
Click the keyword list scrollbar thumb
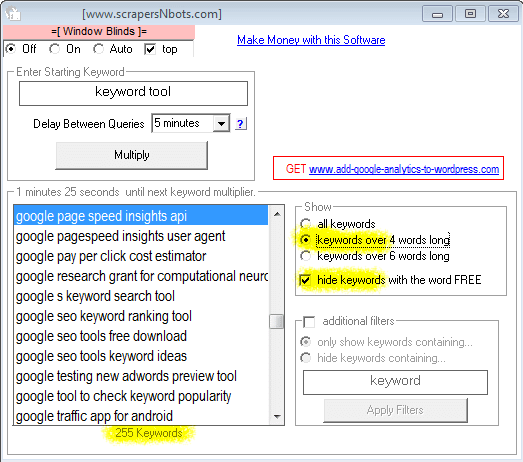(x=277, y=321)
